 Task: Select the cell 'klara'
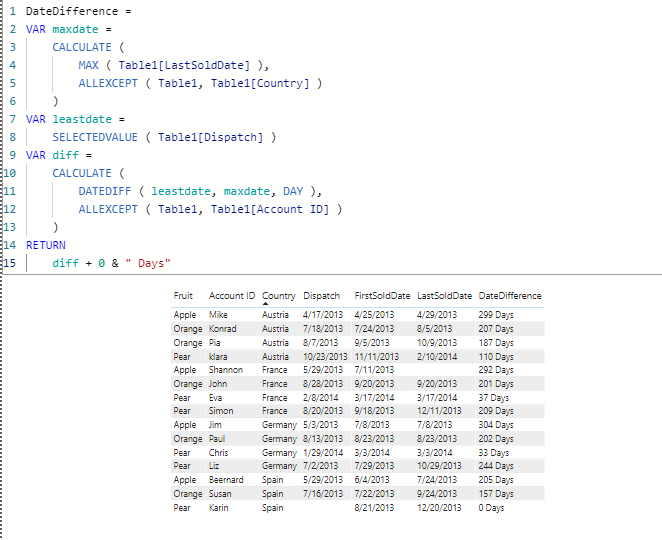click(218, 356)
